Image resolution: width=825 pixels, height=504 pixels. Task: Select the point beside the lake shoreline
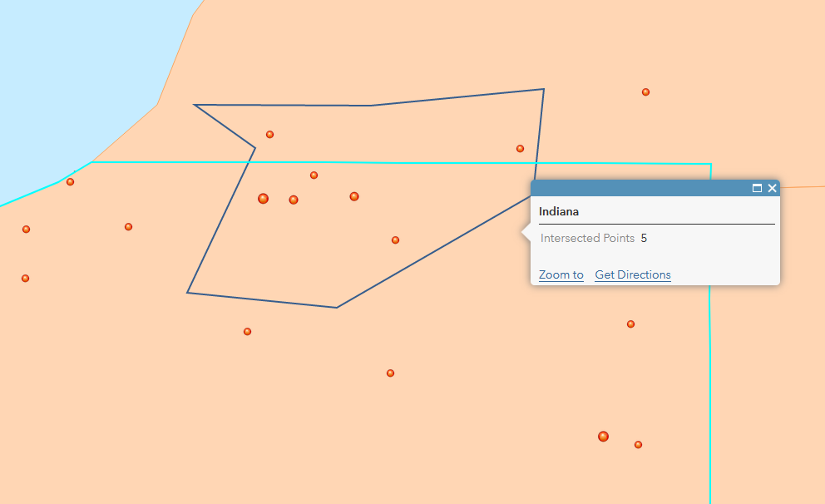click(x=70, y=182)
